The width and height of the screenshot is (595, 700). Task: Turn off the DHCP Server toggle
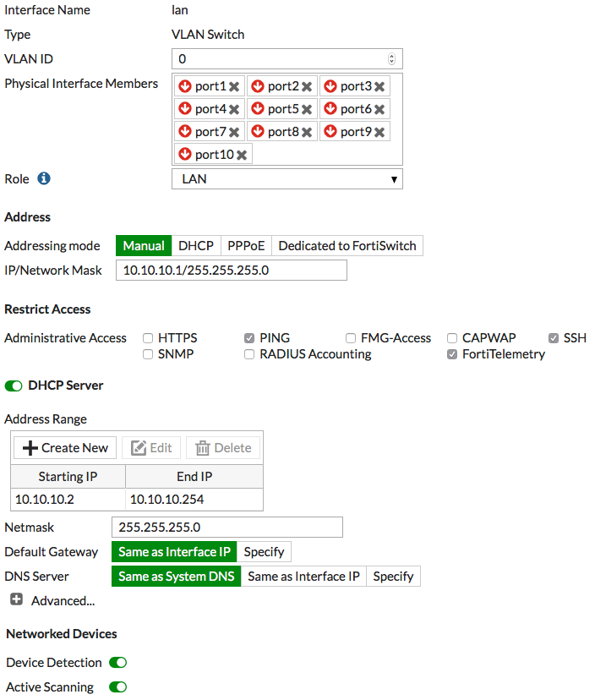click(14, 386)
